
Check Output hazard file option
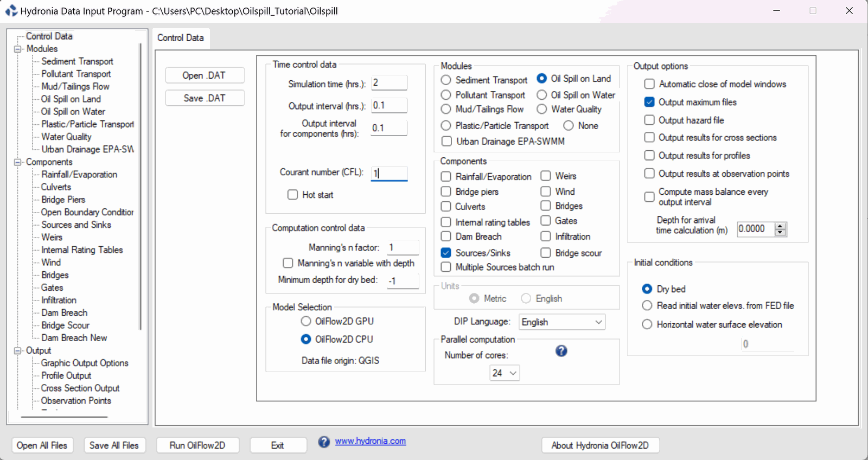pyautogui.click(x=649, y=120)
